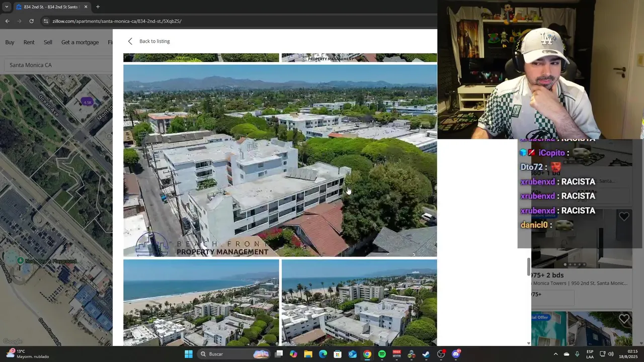Close the 834 2nd St. tab

tap(86, 7)
